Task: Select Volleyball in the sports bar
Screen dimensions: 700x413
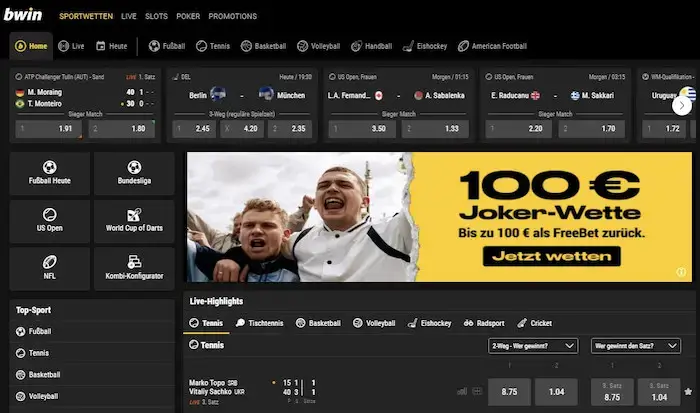Action: (318, 46)
